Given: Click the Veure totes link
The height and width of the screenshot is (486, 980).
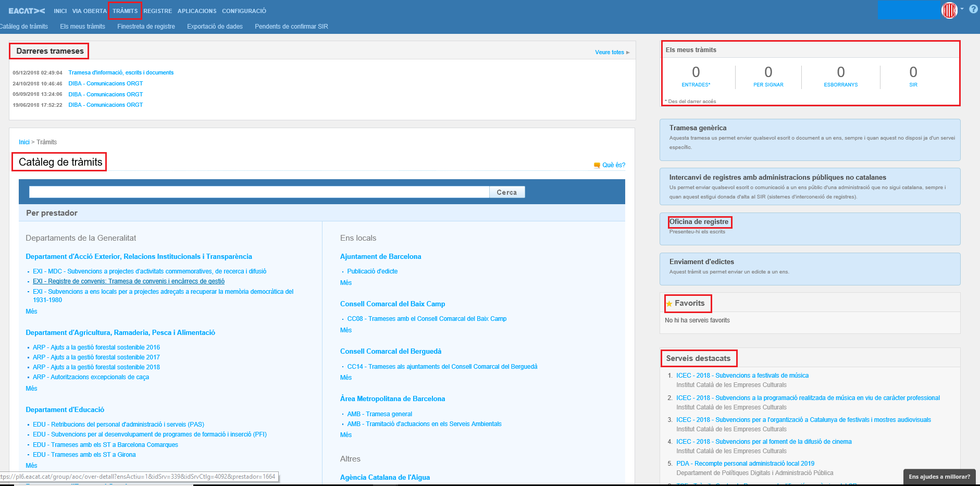Looking at the screenshot, I should (610, 52).
